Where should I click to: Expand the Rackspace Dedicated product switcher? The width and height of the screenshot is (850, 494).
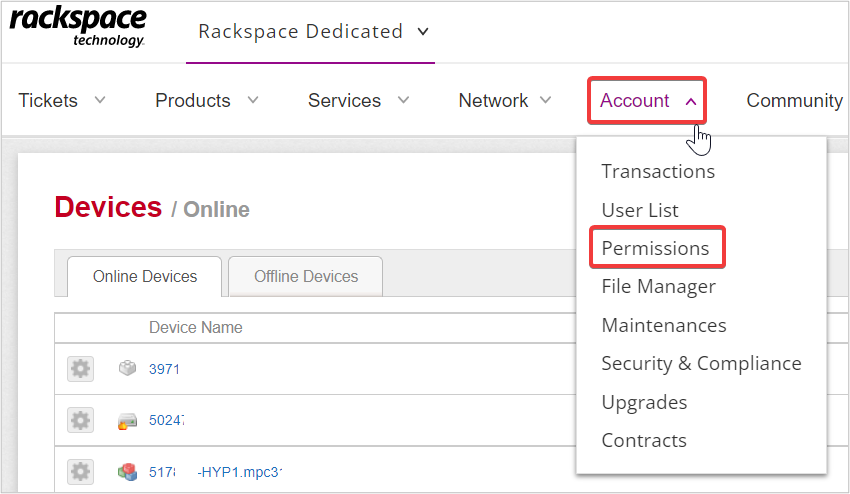pos(314,31)
